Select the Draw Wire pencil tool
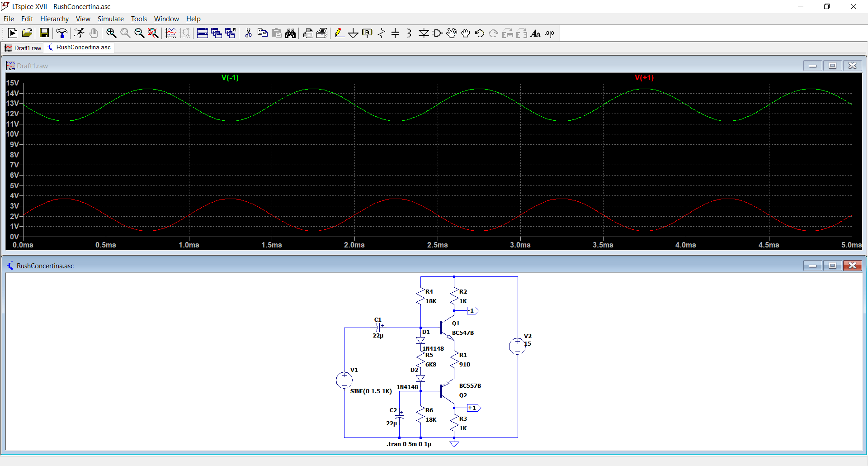 [x=340, y=33]
